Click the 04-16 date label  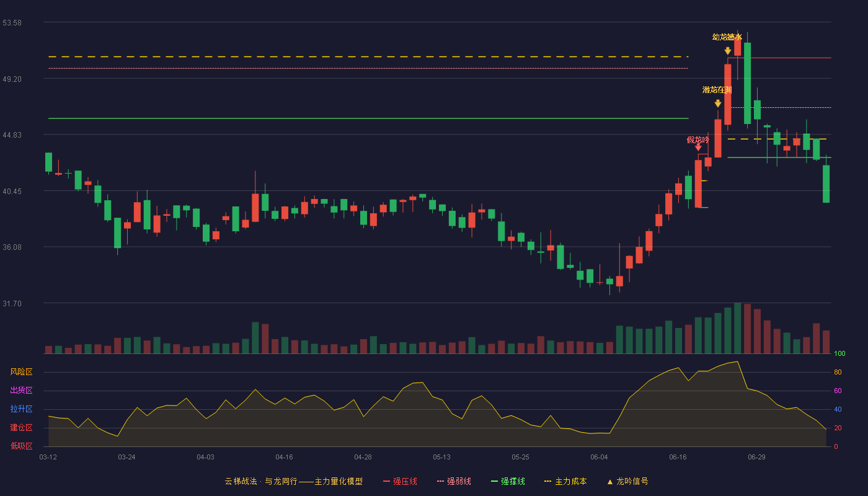284,457
